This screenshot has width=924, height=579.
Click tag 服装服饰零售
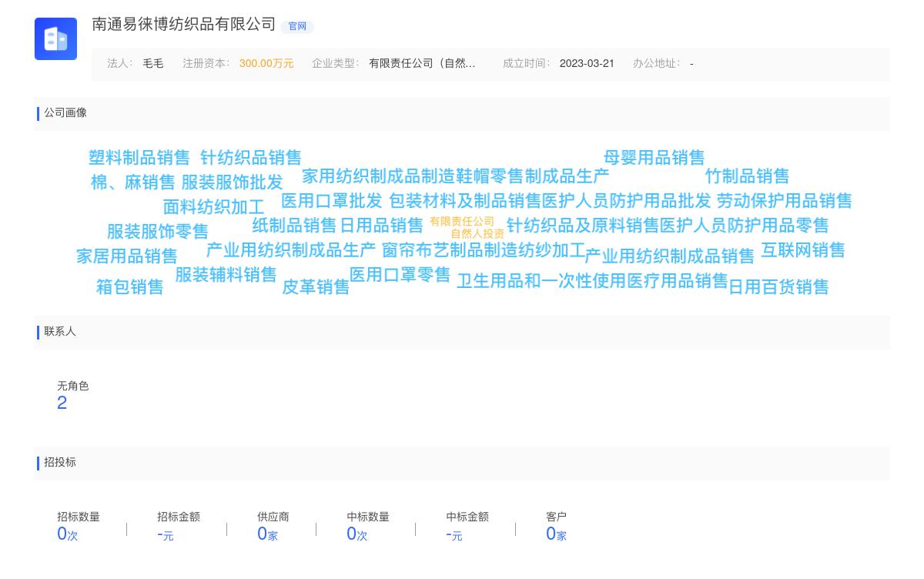click(158, 232)
